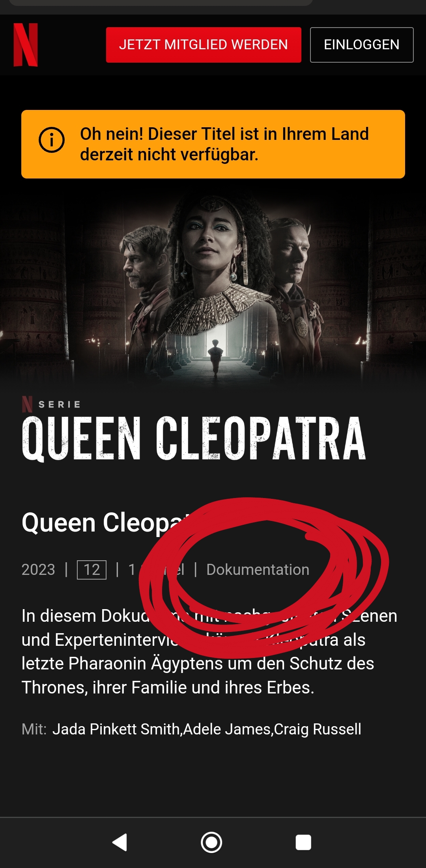This screenshot has width=426, height=868.
Task: Tap the Android home circle icon
Action: 211,843
